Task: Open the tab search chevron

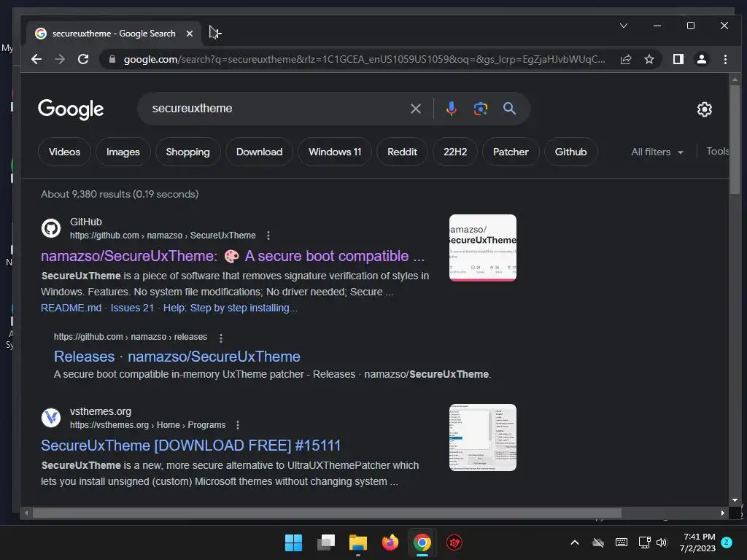Action: pos(624,26)
